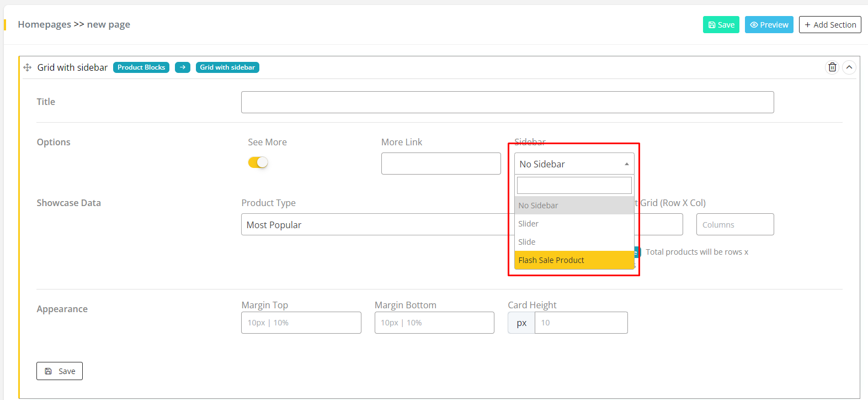Viewport: 868px width, 400px height.
Task: Choose the Slider sidebar option
Action: (574, 224)
